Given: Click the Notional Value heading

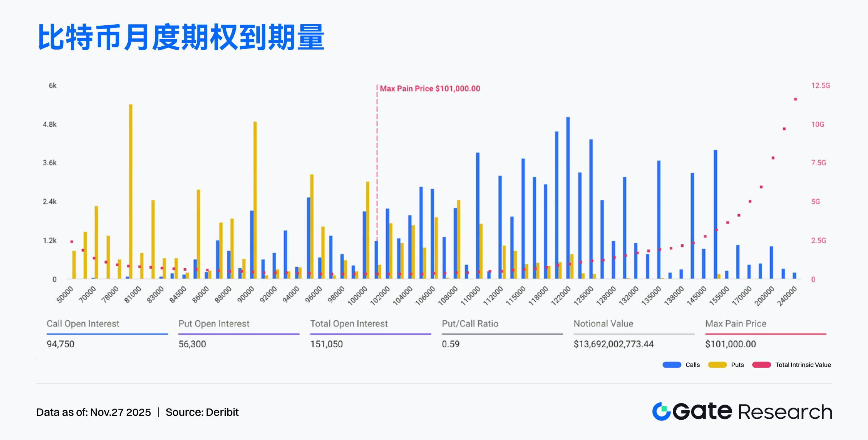Looking at the screenshot, I should click(603, 323).
